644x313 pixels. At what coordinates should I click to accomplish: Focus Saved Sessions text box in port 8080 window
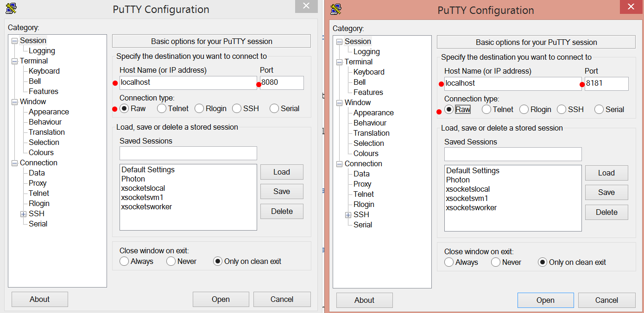tap(188, 153)
